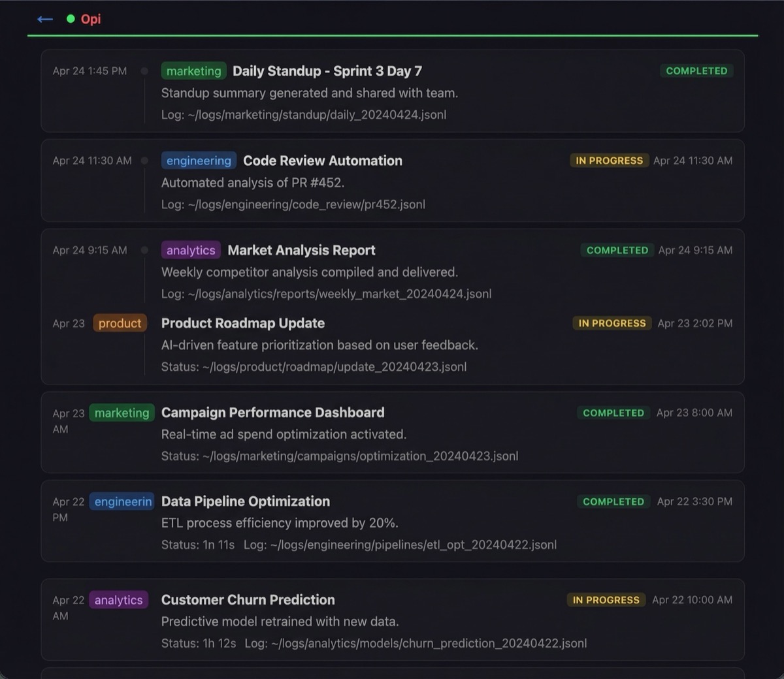Click Status: 1h 11s duration text
Image resolution: width=784 pixels, height=679 pixels.
[198, 545]
